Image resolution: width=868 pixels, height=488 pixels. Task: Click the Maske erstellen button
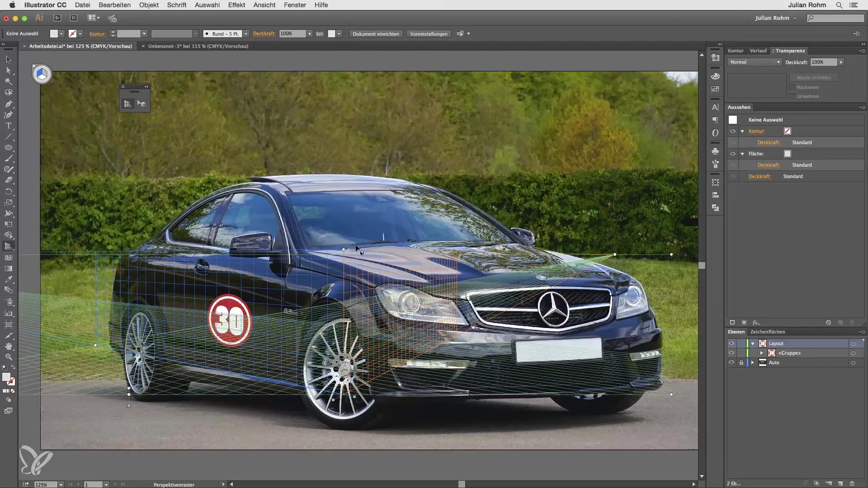pyautogui.click(x=814, y=77)
